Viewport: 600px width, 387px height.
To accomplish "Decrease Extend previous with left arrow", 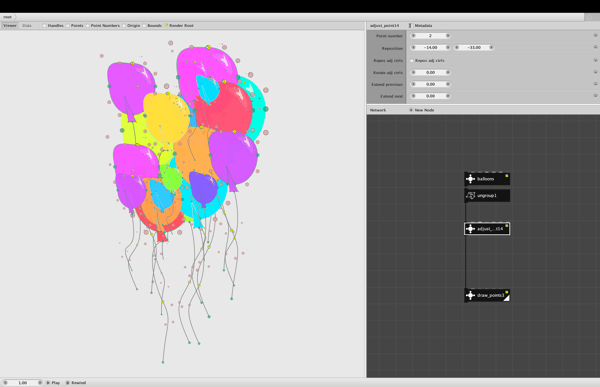I will click(413, 84).
